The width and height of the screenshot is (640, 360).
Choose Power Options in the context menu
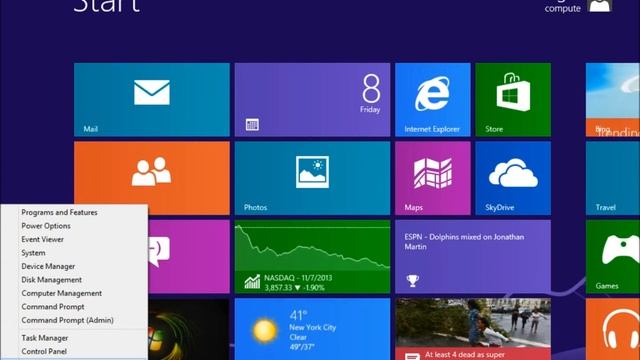[46, 226]
